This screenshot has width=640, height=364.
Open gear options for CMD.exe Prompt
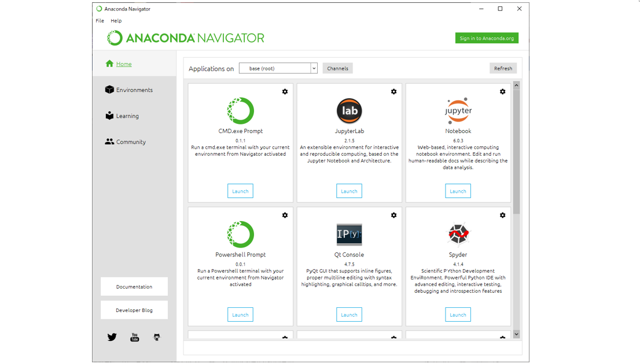point(285,91)
